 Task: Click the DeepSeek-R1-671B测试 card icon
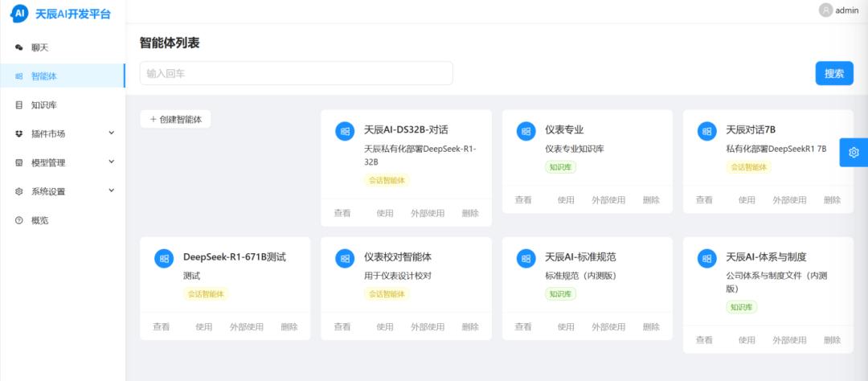(x=164, y=259)
